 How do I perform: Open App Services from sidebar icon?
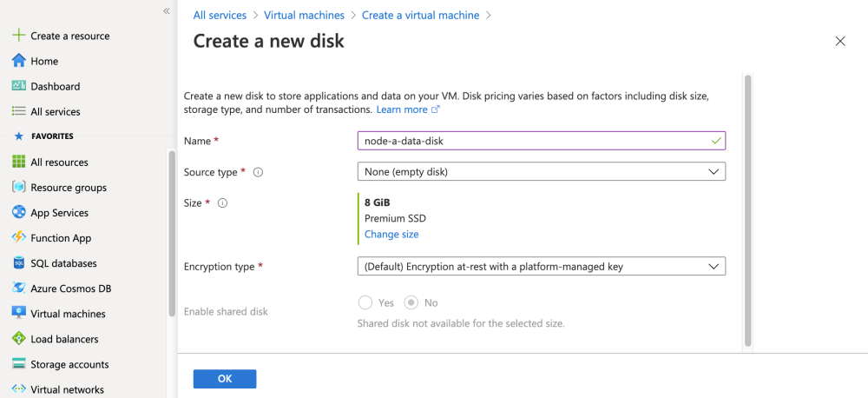pyautogui.click(x=18, y=212)
